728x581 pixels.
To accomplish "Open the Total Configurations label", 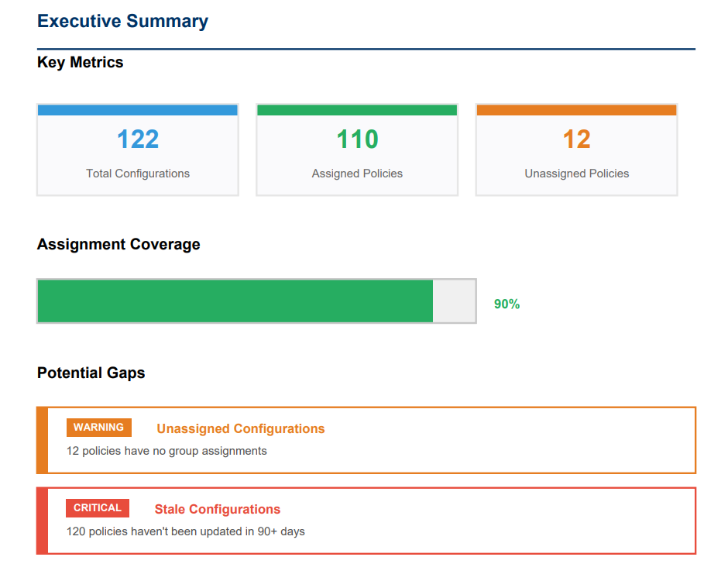I will point(138,174).
